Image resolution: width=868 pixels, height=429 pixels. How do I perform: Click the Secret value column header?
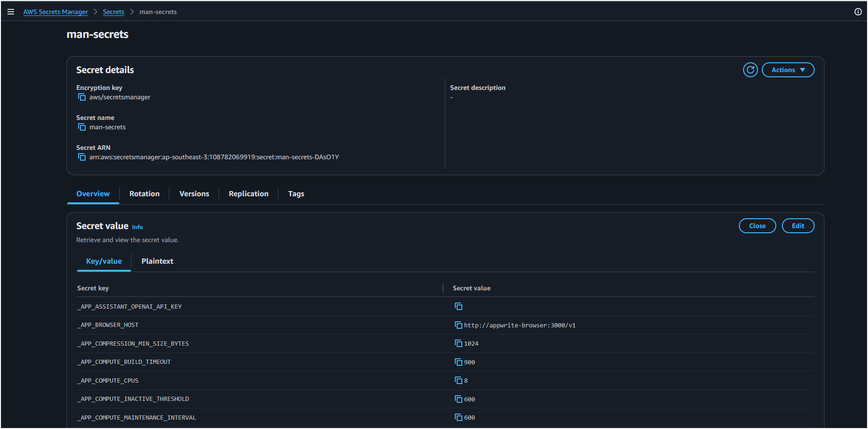472,288
